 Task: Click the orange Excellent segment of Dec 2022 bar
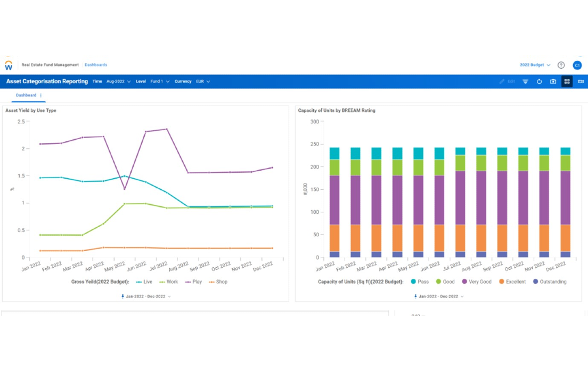click(x=565, y=238)
